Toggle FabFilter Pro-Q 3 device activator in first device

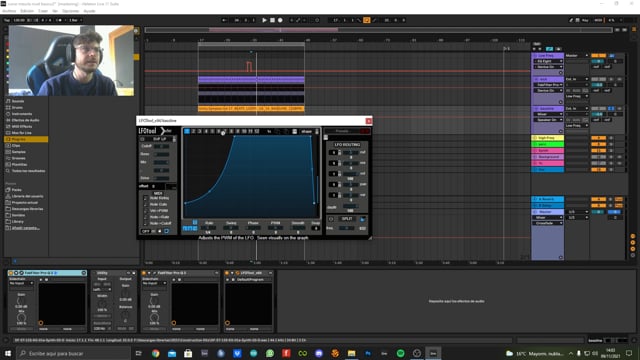[x=11, y=273]
